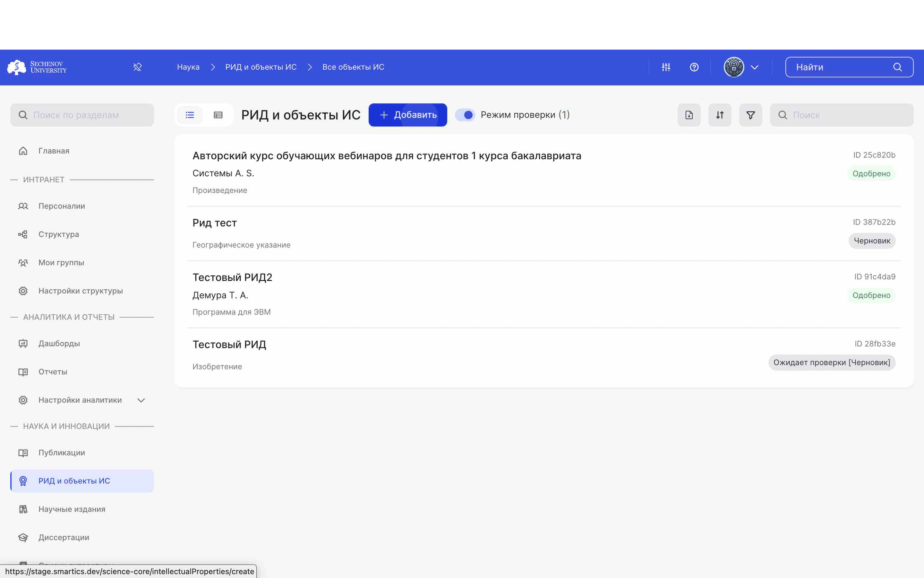
Task: Open the settings sliders icon in header
Action: (666, 67)
